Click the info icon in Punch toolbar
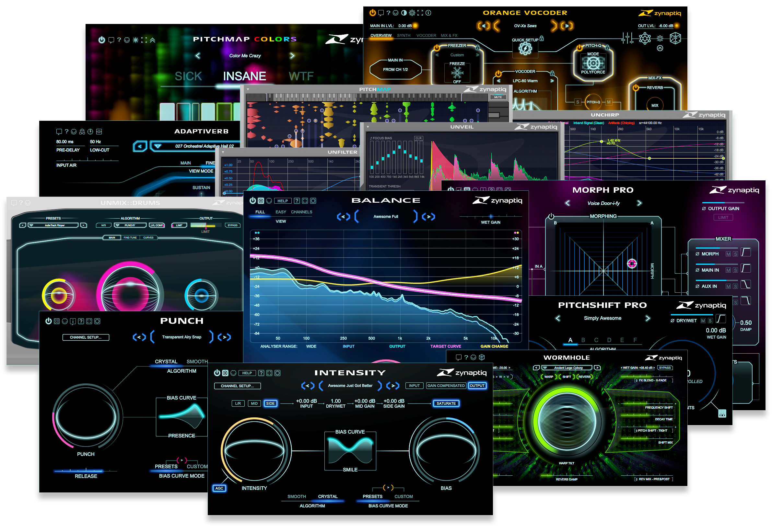The width and height of the screenshot is (772, 532). point(73,321)
